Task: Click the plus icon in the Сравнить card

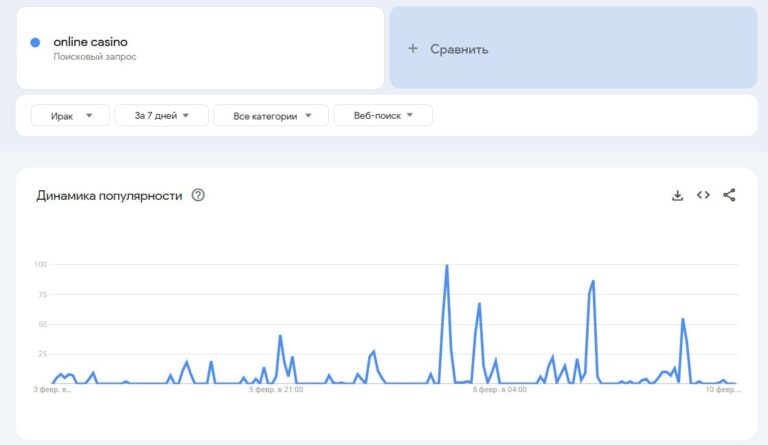Action: pyautogui.click(x=412, y=48)
